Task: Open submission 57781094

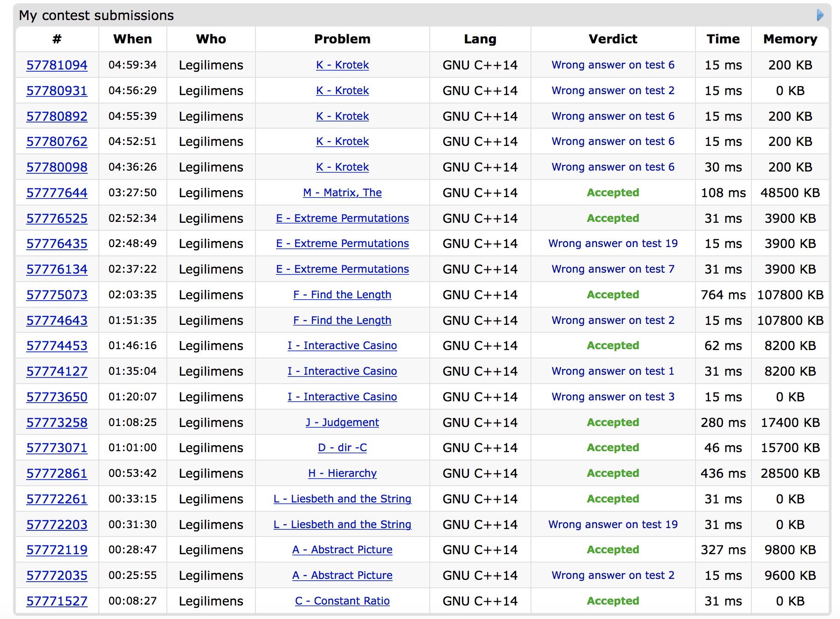Action: [x=57, y=65]
